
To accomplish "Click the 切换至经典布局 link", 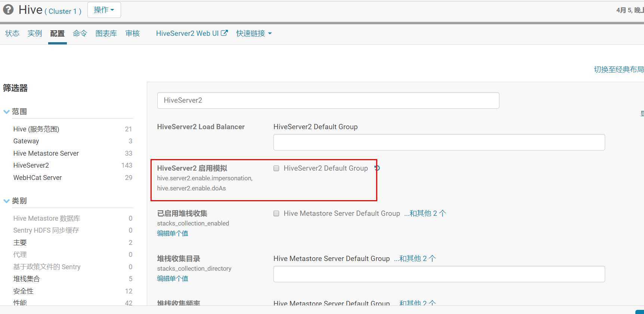I will (x=619, y=69).
